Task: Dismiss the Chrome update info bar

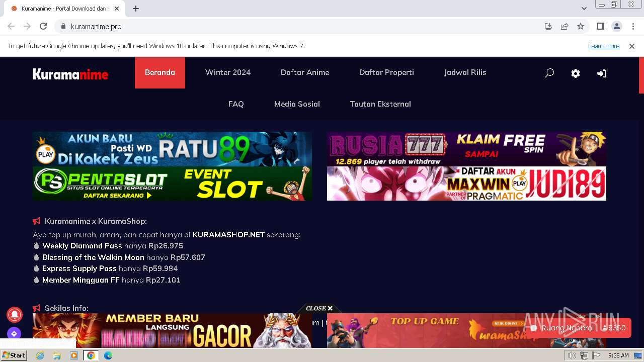Action: pos(632,46)
